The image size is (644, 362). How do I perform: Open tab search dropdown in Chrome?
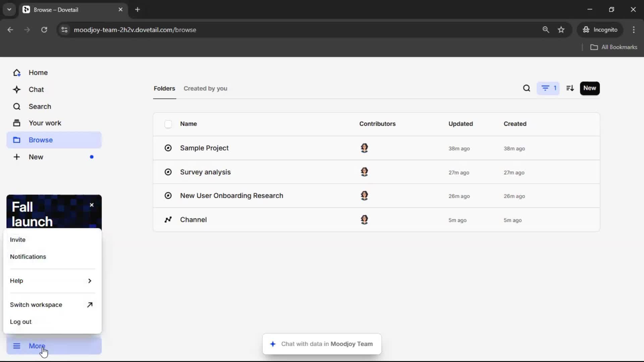coord(9,9)
